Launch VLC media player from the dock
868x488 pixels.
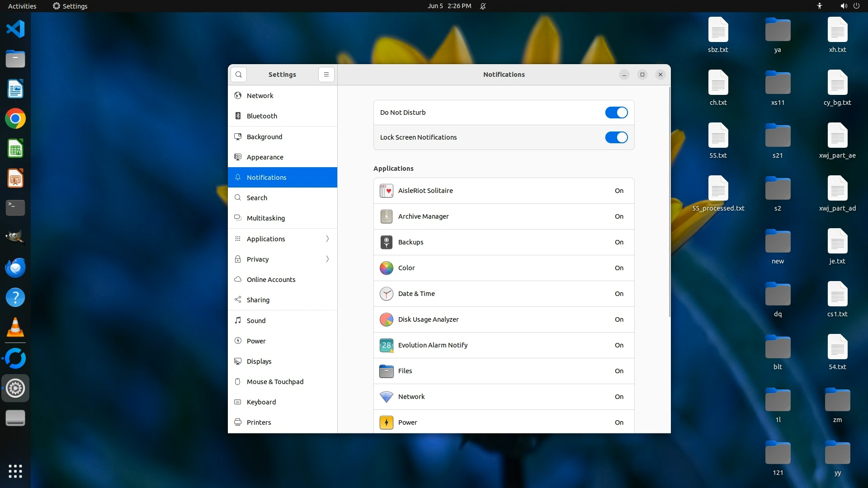pos(15,328)
